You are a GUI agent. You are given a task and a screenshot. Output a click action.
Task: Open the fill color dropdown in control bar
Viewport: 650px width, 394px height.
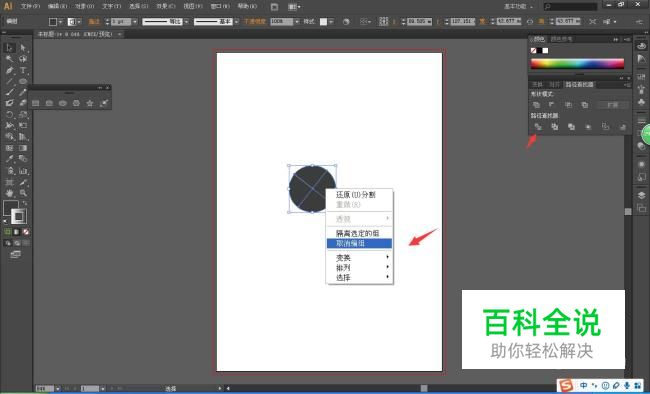(61, 22)
